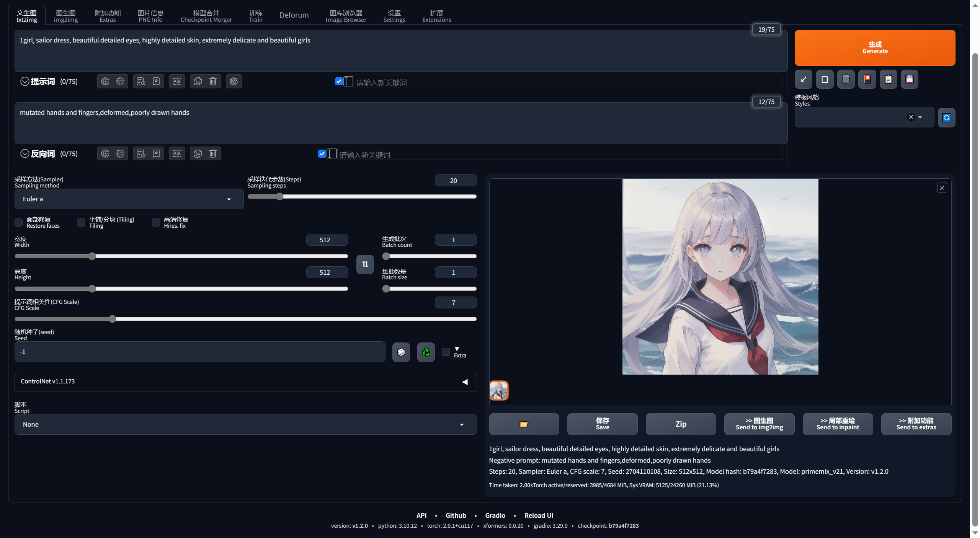Refresh styles list with the blue refresh icon
This screenshot has height=538, width=980.
946,117
